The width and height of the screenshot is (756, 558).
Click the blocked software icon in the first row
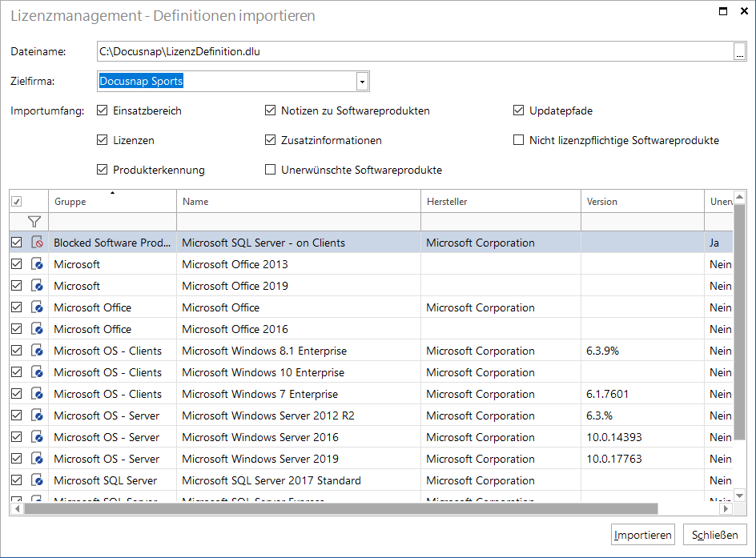pos(37,243)
